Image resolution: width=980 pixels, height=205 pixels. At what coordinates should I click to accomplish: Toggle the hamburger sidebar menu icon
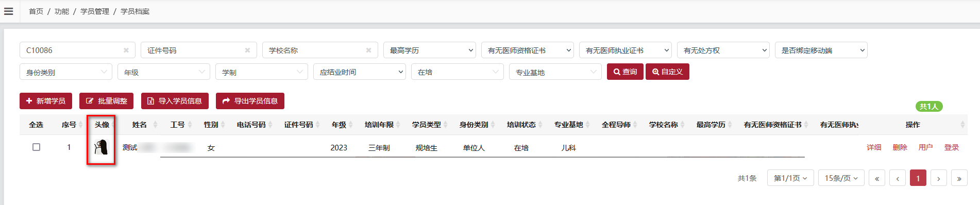(x=8, y=11)
